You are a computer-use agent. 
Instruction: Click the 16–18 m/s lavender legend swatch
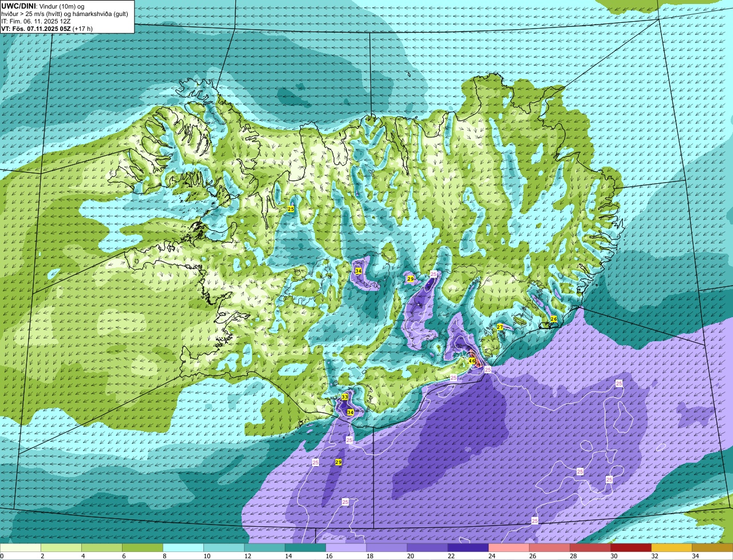(x=346, y=548)
